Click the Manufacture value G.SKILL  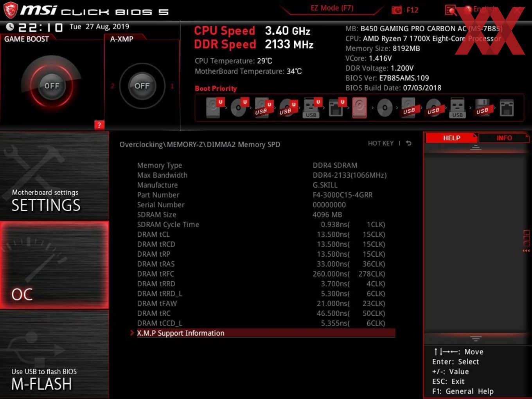tap(325, 185)
